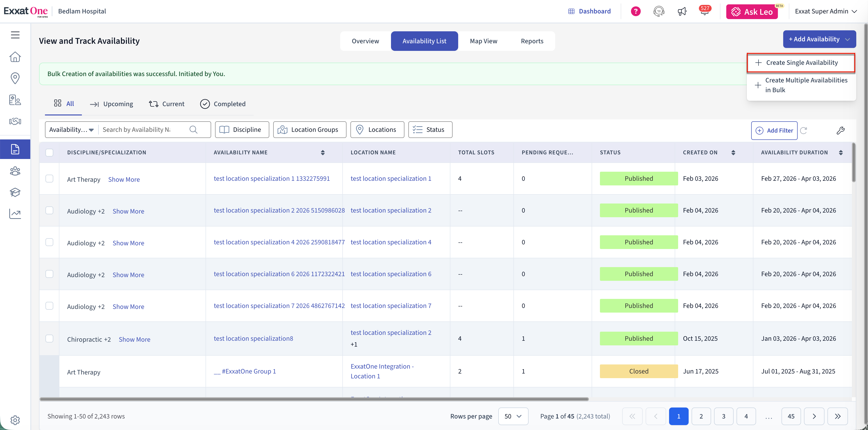Open the graduation cap sidebar icon

(15, 192)
